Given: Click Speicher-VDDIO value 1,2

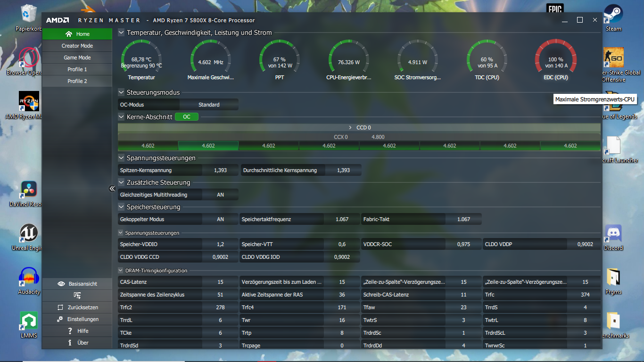Looking at the screenshot, I should coord(220,244).
